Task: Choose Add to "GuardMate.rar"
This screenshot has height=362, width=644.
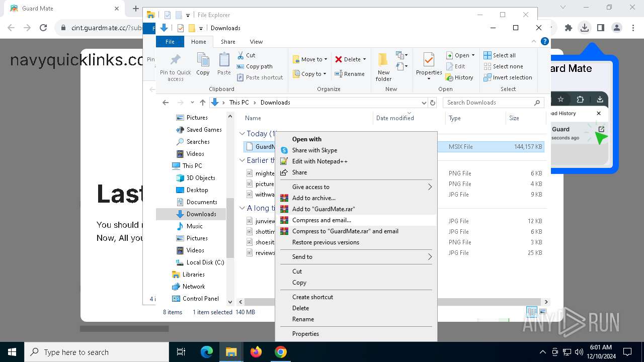Action: click(356, 209)
